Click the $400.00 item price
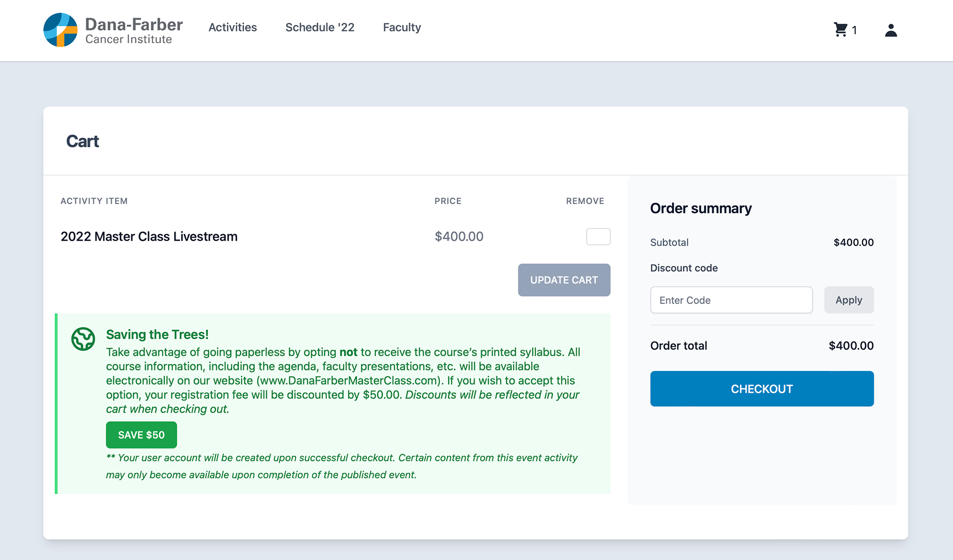 (x=459, y=237)
